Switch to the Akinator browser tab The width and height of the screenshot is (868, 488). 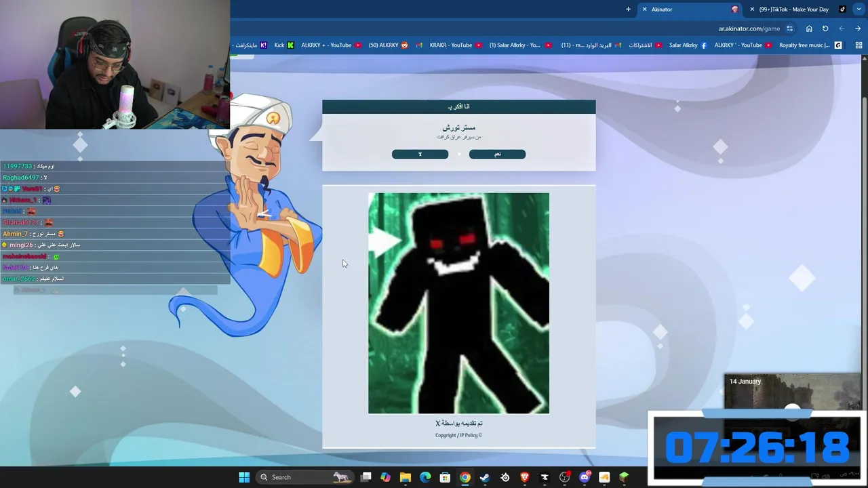pyautogui.click(x=690, y=9)
